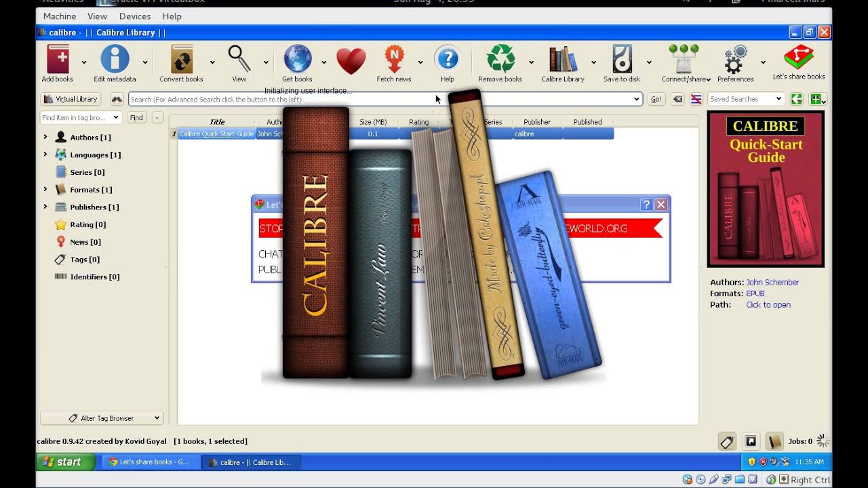Open Edit metadata dropdown arrow
This screenshot has width=868, height=488.
[144, 62]
